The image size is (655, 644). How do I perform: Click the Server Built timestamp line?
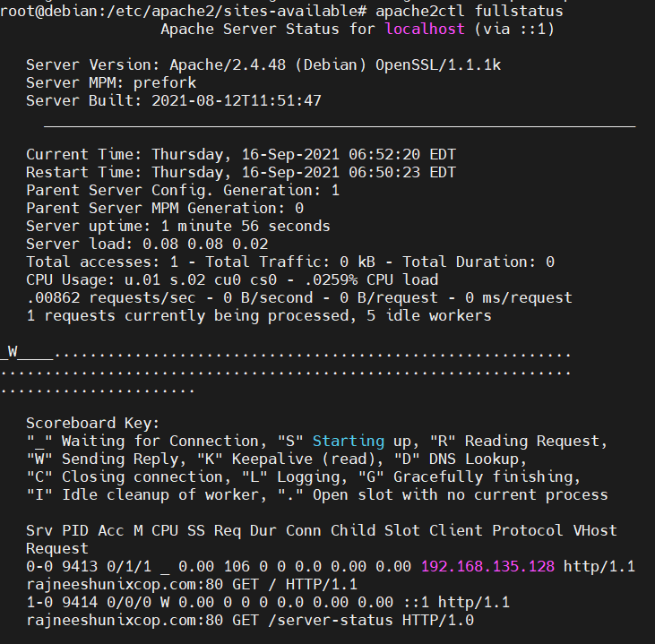(x=174, y=101)
